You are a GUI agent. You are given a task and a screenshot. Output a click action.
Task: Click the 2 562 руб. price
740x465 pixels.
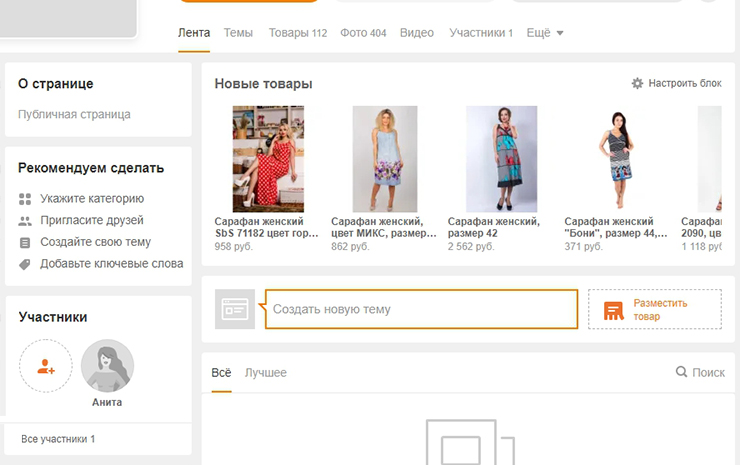pos(471,246)
